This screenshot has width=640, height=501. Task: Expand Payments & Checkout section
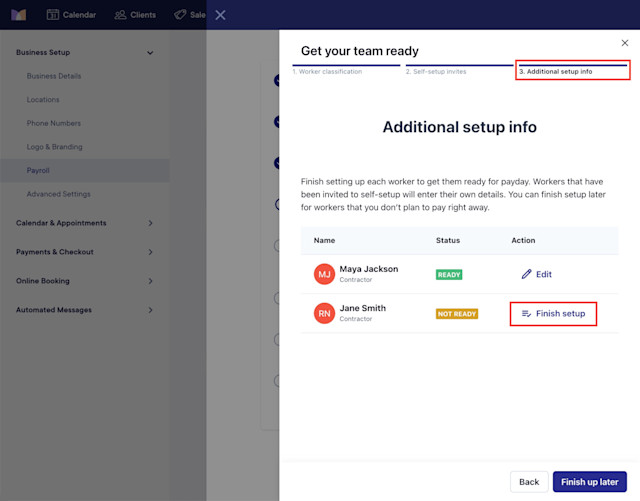coord(150,252)
